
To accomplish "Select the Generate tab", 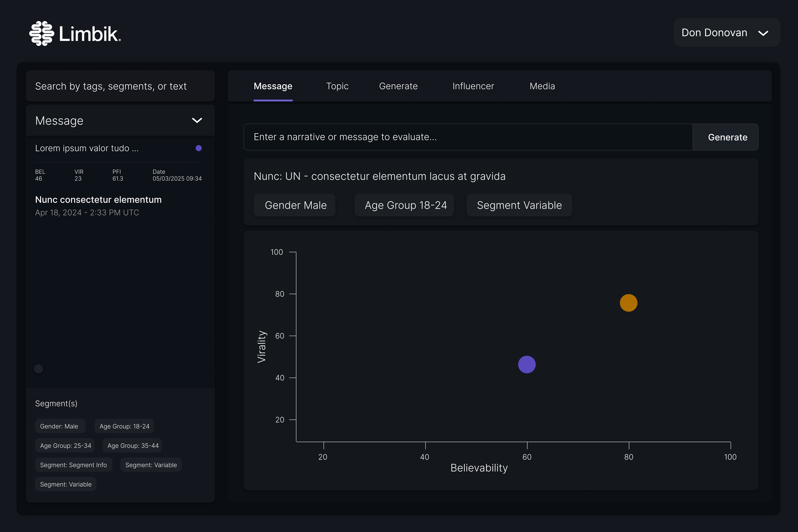I will point(398,86).
